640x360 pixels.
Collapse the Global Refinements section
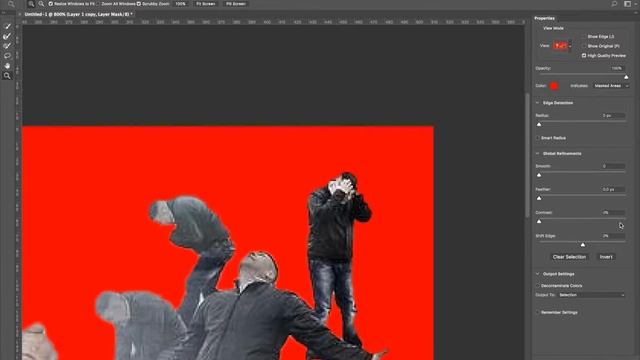click(538, 153)
